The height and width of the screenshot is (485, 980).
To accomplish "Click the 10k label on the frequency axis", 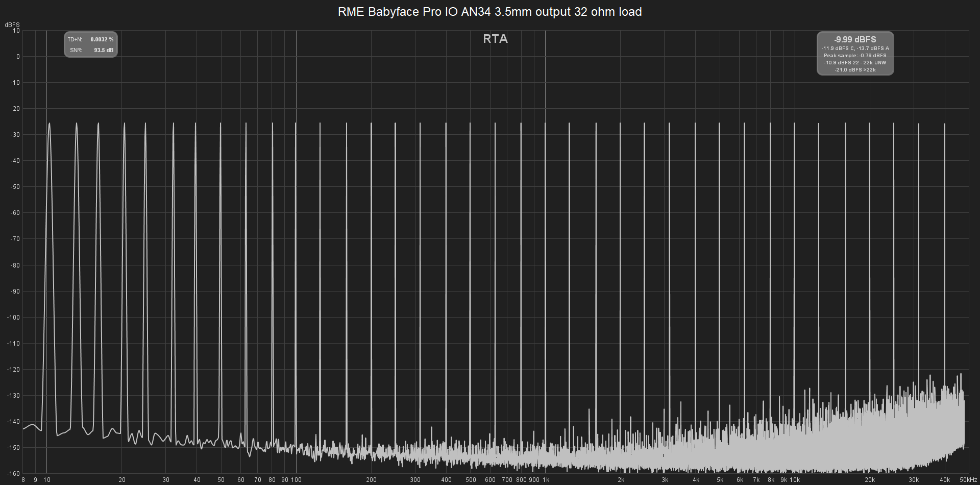I will click(x=795, y=480).
